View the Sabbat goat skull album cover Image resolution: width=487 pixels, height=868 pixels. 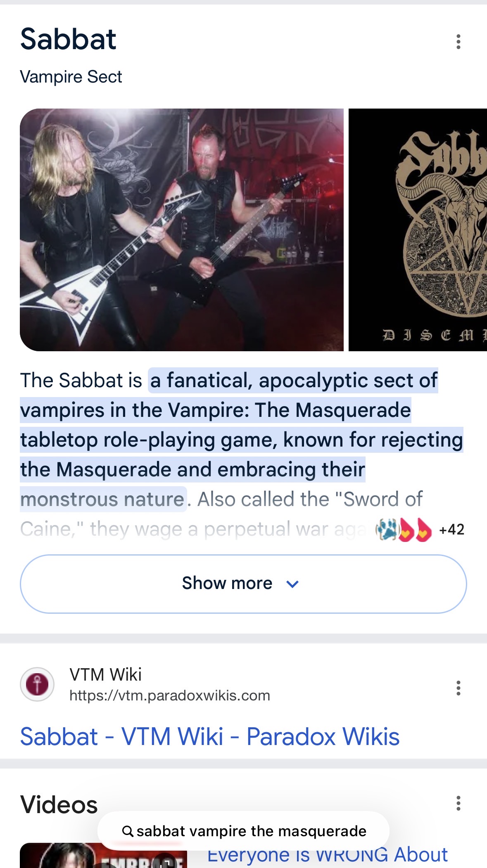[x=418, y=230]
